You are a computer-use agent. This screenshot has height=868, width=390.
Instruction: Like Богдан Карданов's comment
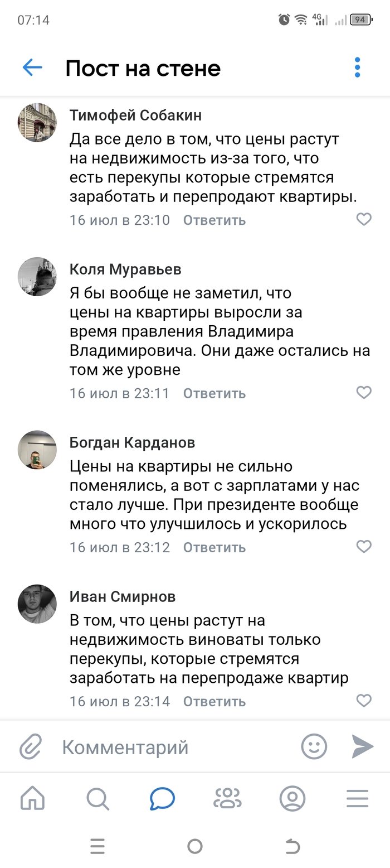tap(364, 547)
